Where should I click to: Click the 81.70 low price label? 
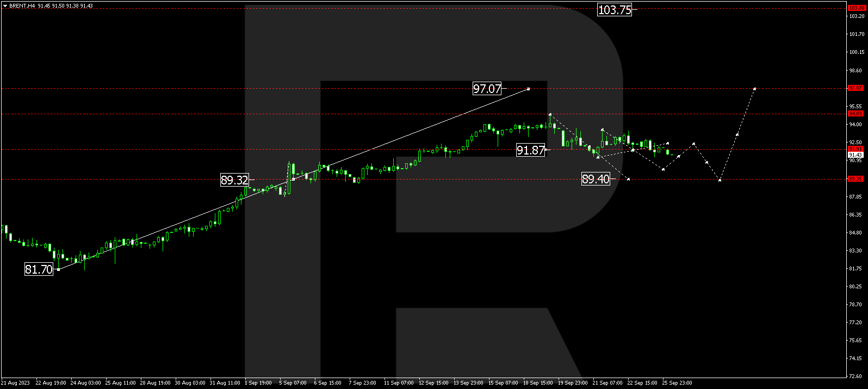39,269
